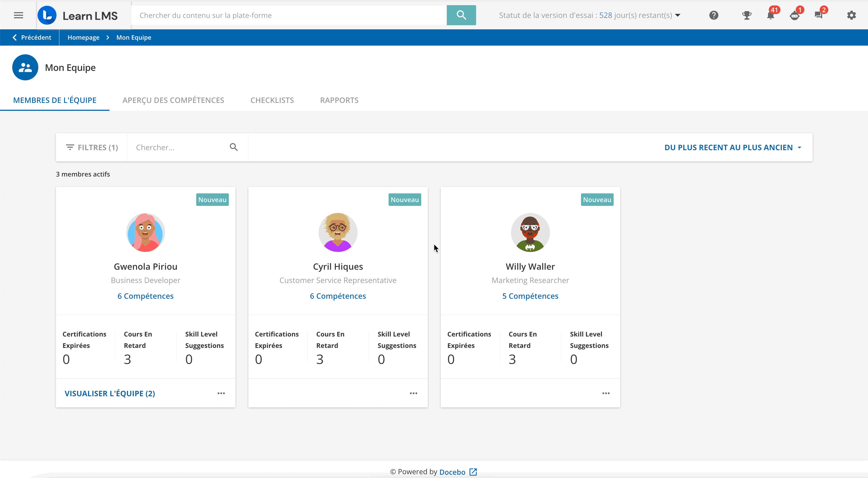Open the hamburger navigation menu
The height and width of the screenshot is (478, 868).
coord(18,15)
